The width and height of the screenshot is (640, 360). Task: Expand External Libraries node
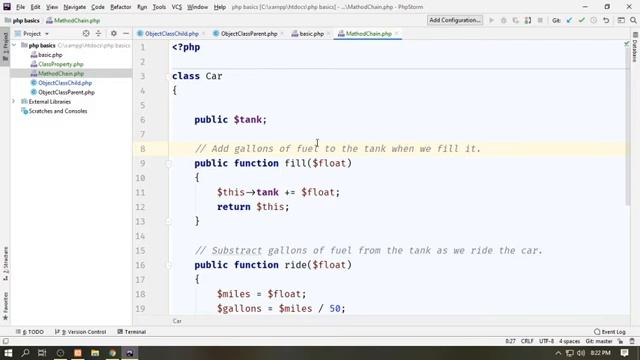[x=14, y=101]
